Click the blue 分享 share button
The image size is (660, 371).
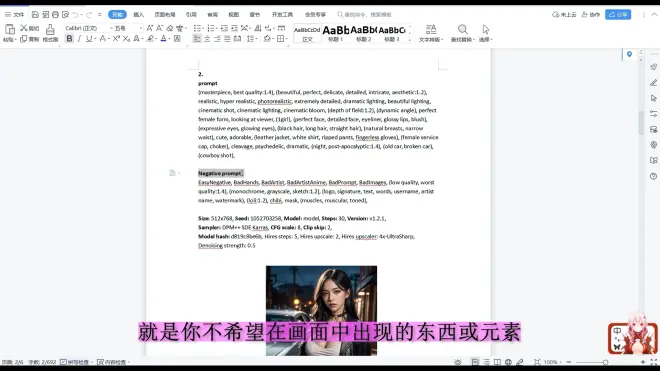(x=618, y=15)
